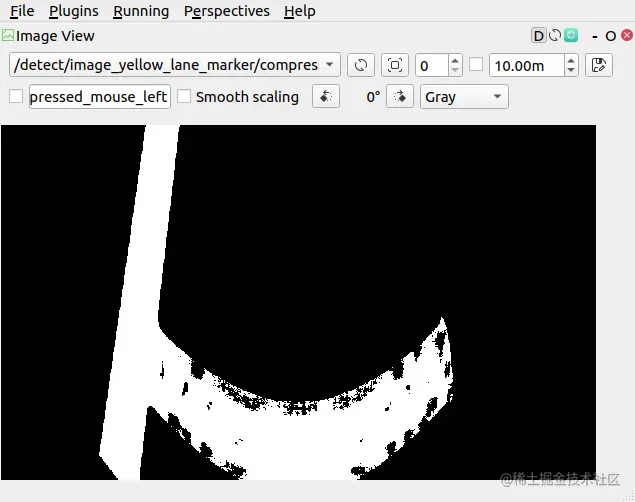Click the zoom value field showing 0
Screen dimensions: 635x502
tap(433, 65)
